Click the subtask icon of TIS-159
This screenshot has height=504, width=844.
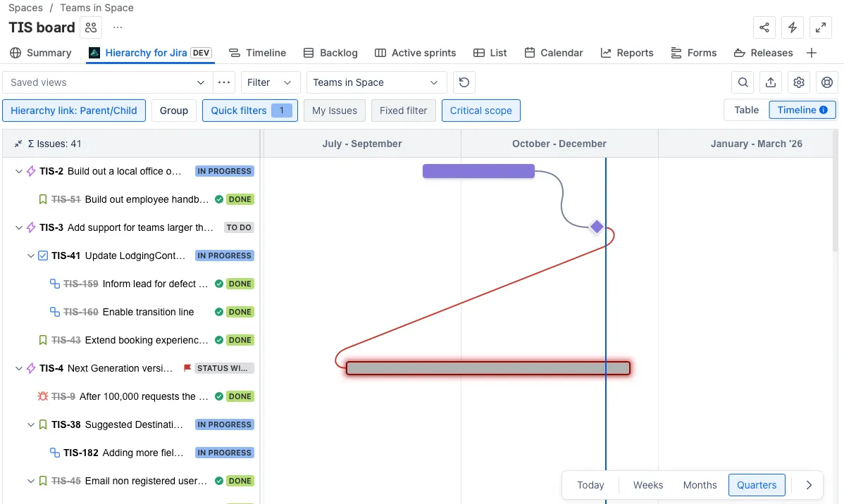(x=55, y=284)
